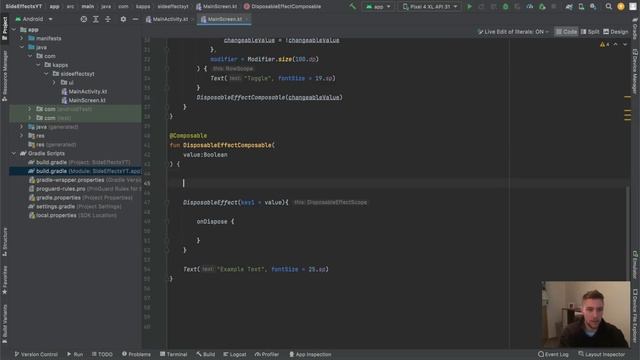The width and height of the screenshot is (640, 360).
Task: Toggle the Project tool window button
Action: tap(5, 28)
